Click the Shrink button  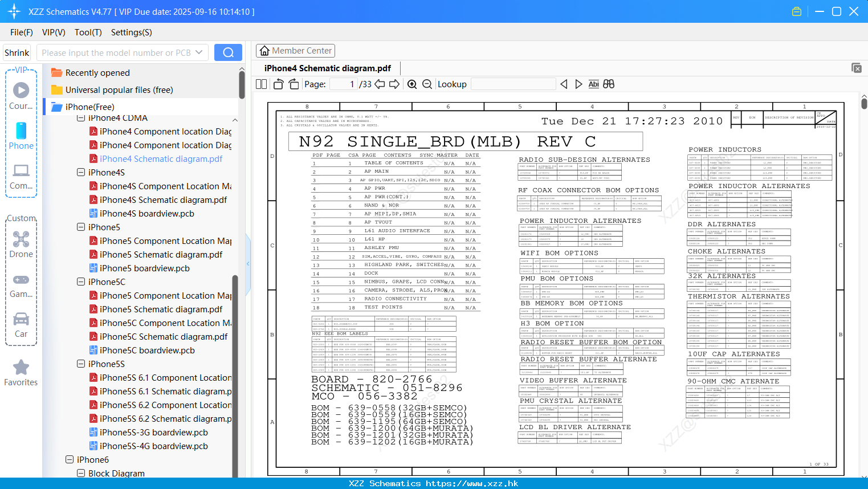click(17, 52)
